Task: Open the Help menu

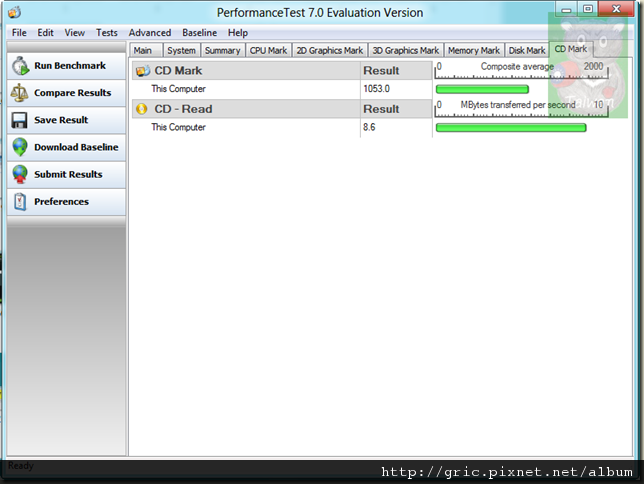Action: pyautogui.click(x=237, y=32)
